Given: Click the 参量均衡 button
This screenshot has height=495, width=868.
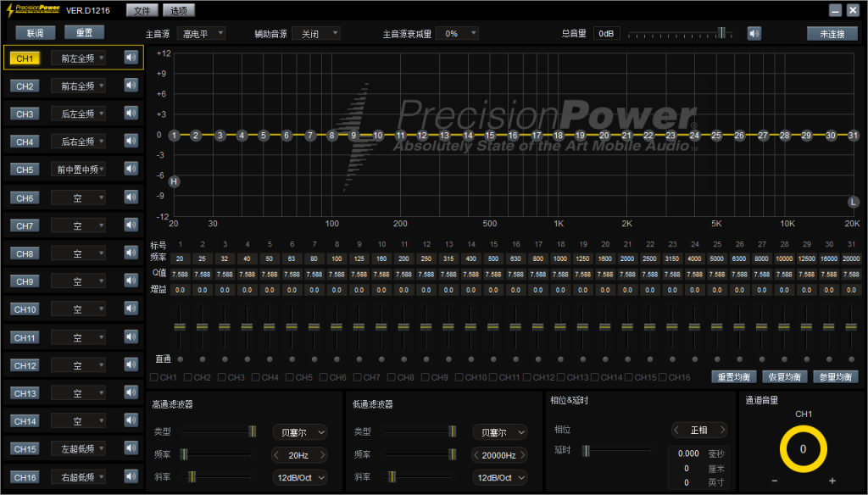Looking at the screenshot, I should tap(835, 377).
